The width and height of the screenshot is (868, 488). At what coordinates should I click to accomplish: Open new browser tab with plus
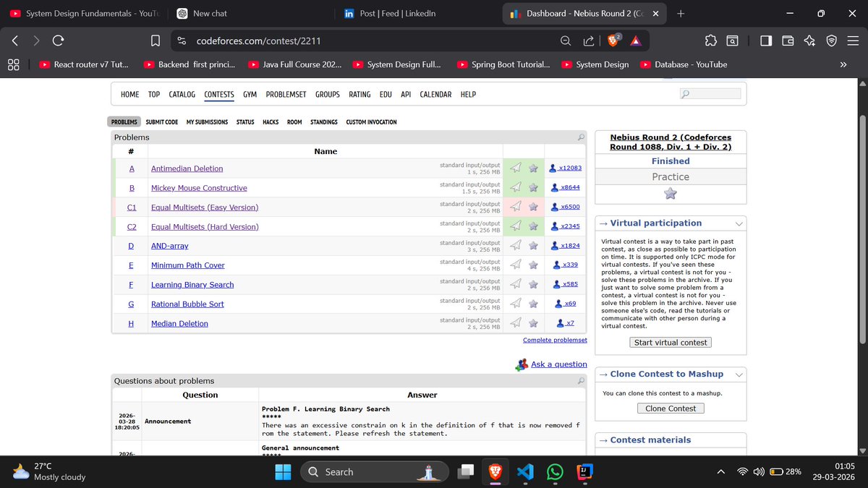coord(681,14)
